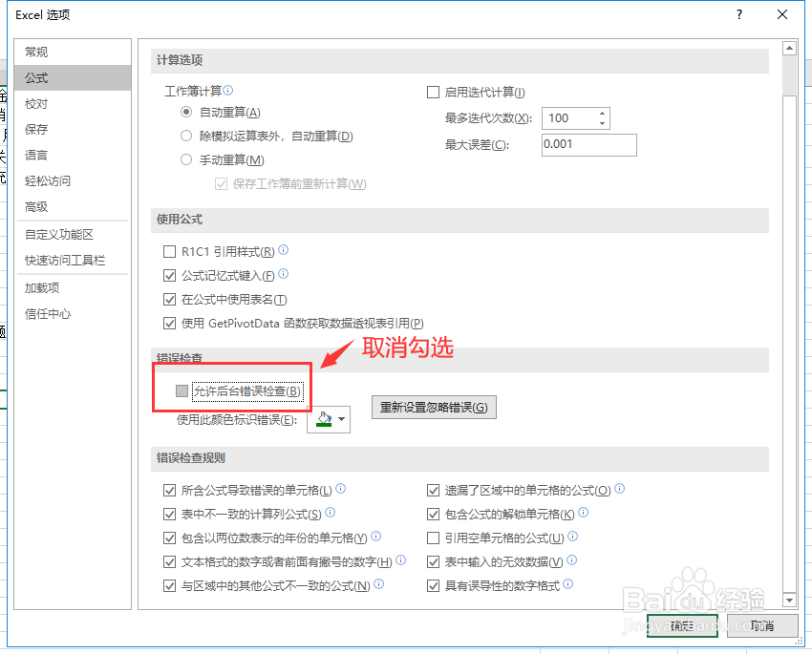Click info icon beside 所含公式导致错误的单元格

tap(341, 488)
